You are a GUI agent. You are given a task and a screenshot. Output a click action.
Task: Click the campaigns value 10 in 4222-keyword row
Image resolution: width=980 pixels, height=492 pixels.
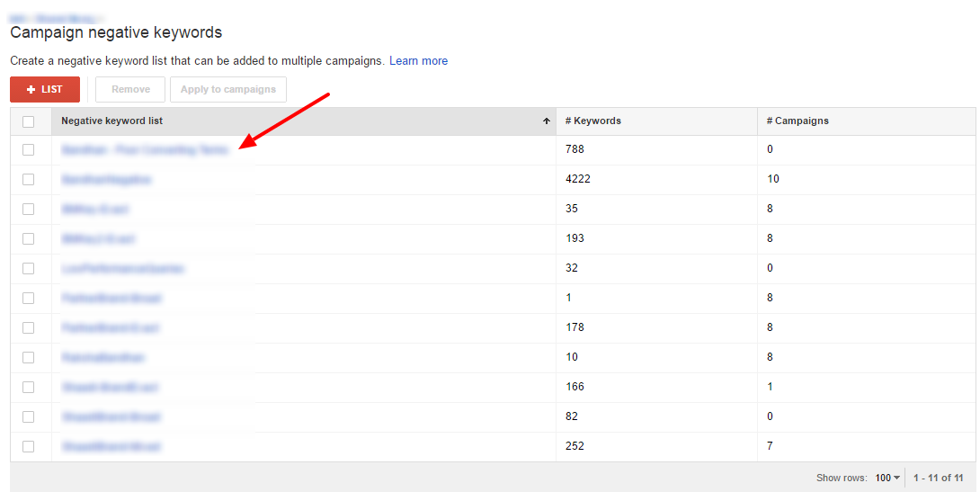point(773,179)
